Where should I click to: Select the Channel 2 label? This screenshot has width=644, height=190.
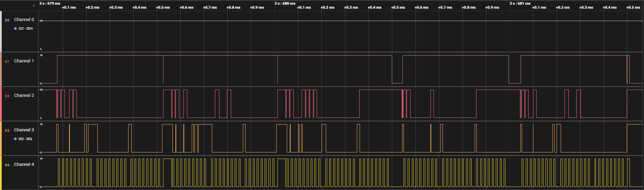(x=24, y=96)
